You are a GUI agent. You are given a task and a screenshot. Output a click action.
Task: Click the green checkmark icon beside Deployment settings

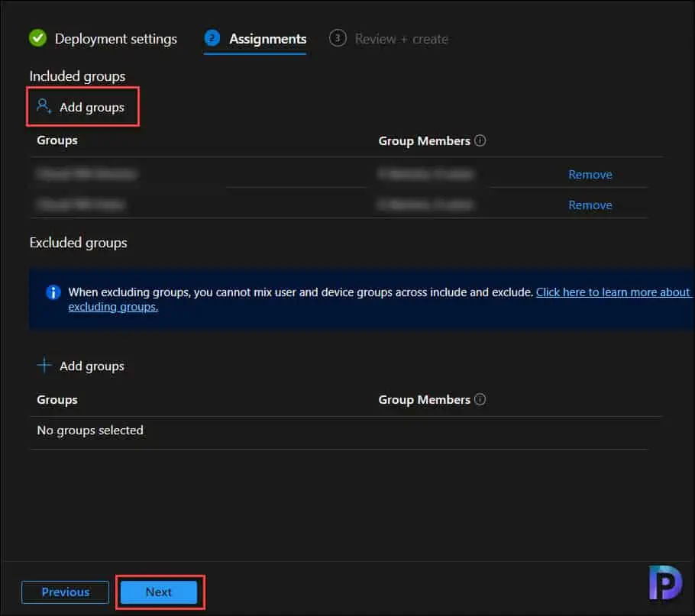37,38
